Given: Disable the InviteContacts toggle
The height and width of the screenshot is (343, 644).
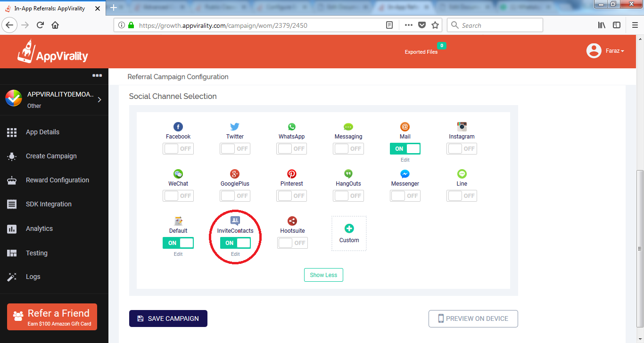Looking at the screenshot, I should 235,243.
